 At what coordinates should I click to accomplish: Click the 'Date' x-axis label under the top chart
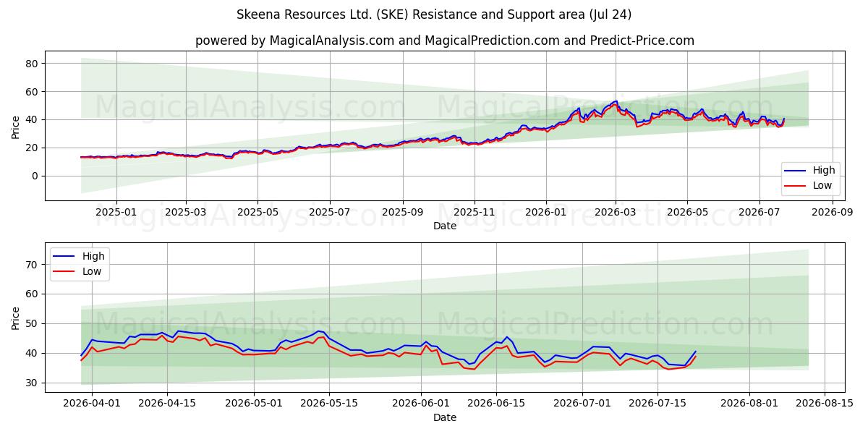[x=445, y=226]
